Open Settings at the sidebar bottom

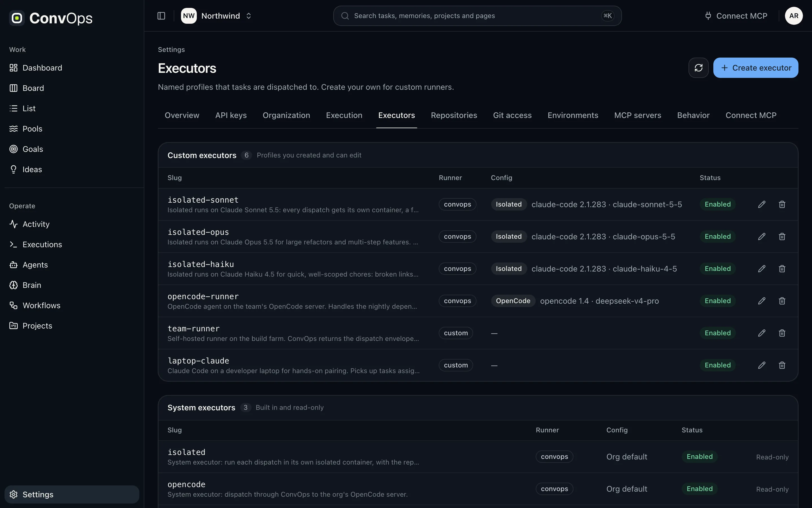(x=72, y=494)
